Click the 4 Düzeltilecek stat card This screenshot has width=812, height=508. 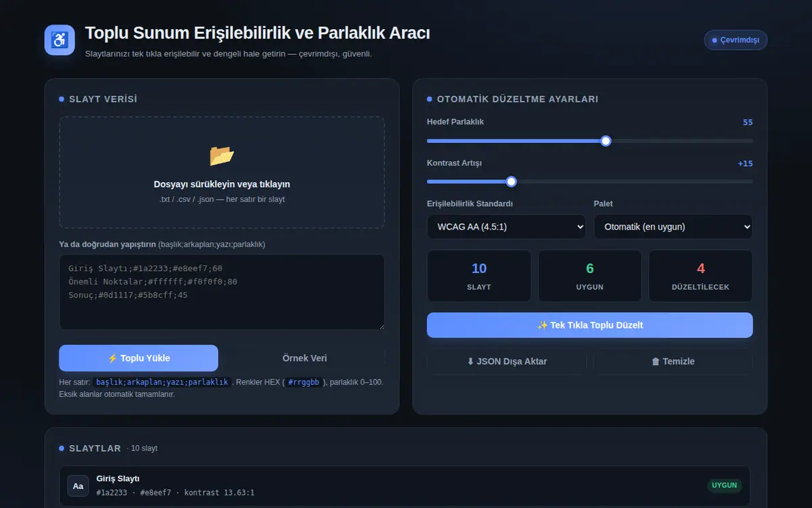click(701, 276)
